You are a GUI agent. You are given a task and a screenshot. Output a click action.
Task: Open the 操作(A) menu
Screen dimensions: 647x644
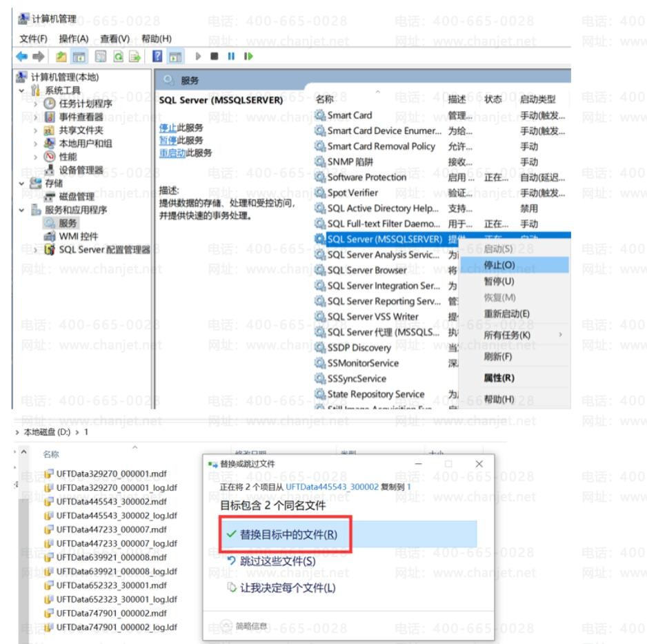73,39
